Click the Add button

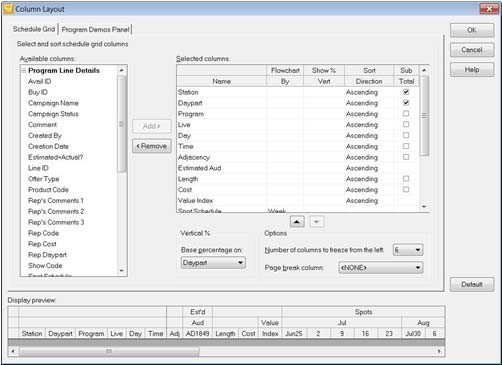tap(152, 126)
